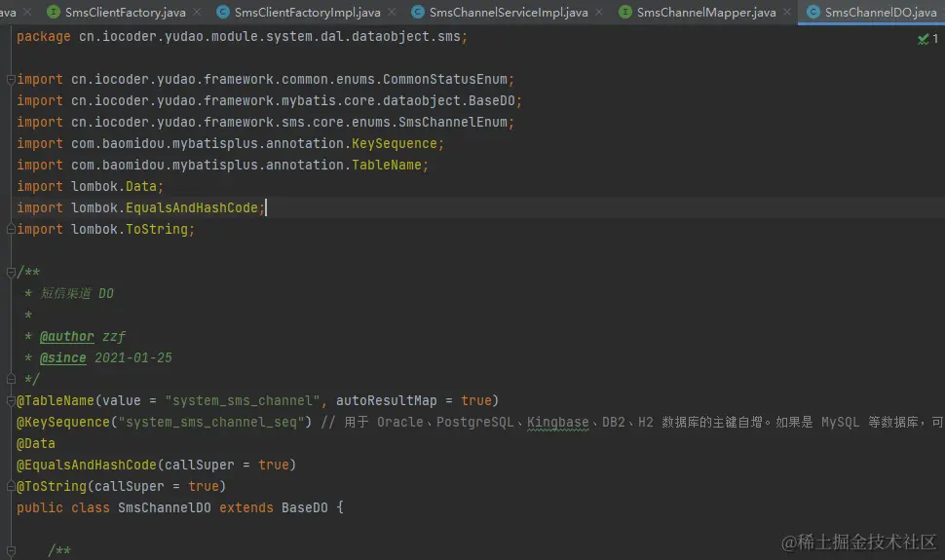This screenshot has height=560, width=945.
Task: Switch to SmsClientFactoryImpl.java tab
Action: coord(307,12)
